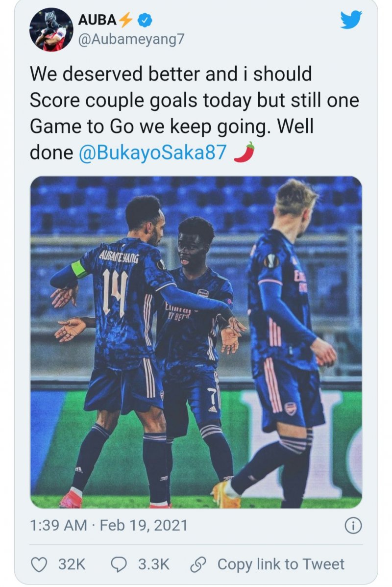392x587 pixels.
Task: Click the blue verified badge
Action: click(x=145, y=20)
